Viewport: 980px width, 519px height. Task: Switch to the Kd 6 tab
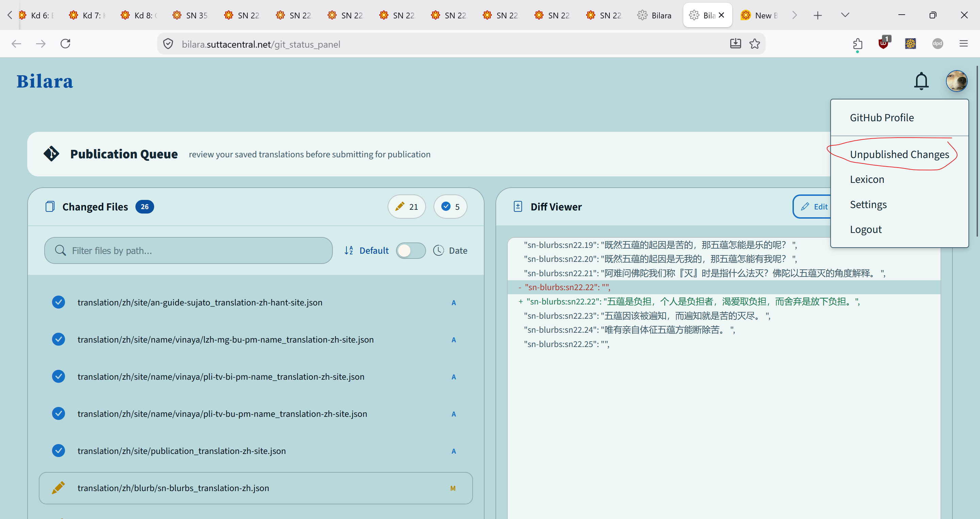coord(37,15)
